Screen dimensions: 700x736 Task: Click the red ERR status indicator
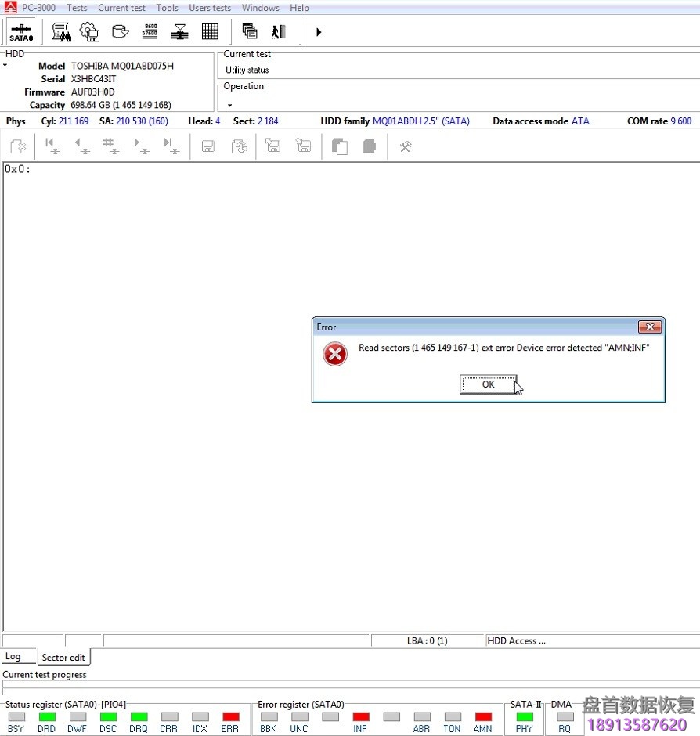(x=230, y=716)
